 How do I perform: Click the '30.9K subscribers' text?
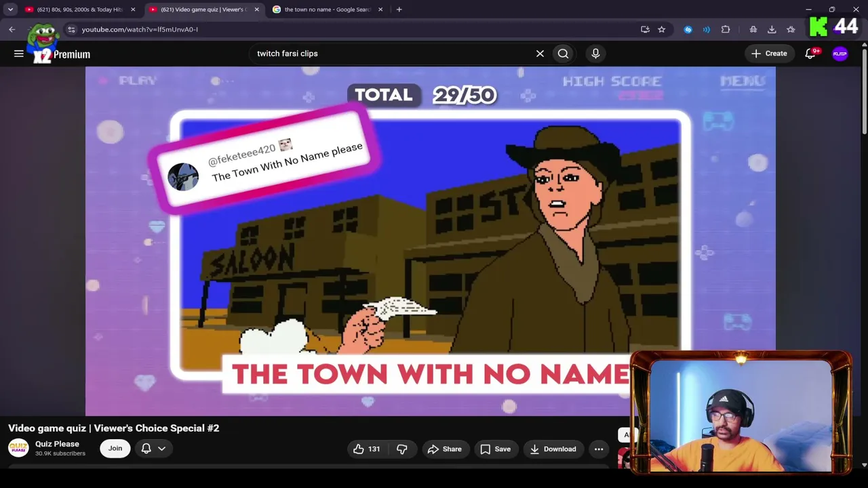pyautogui.click(x=60, y=453)
